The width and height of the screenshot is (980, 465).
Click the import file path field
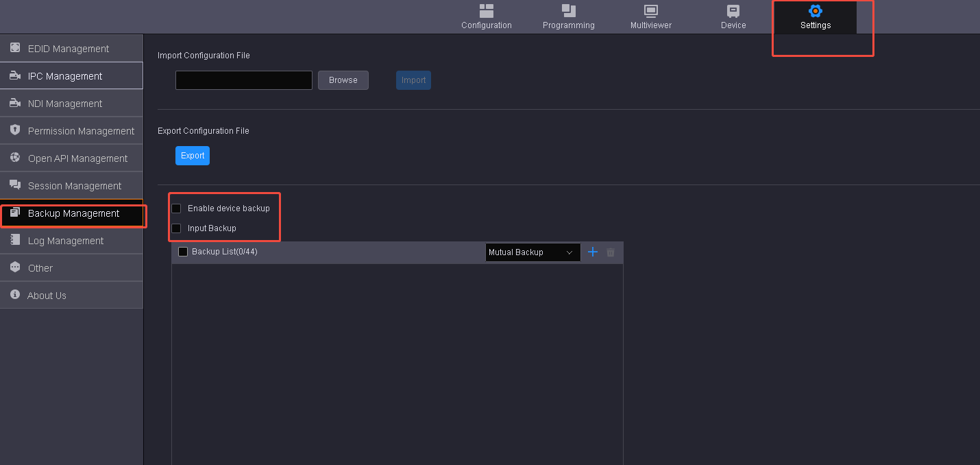pos(243,80)
